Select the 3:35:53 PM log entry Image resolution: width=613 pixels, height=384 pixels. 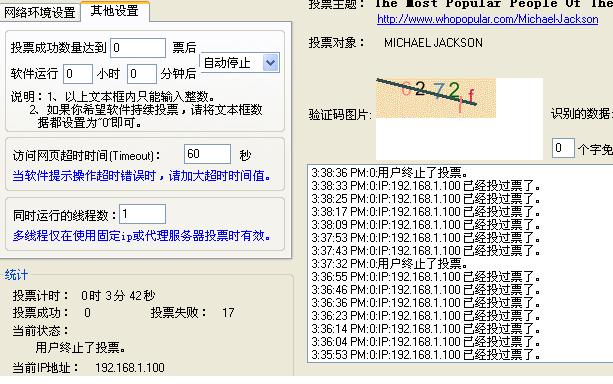coord(426,355)
